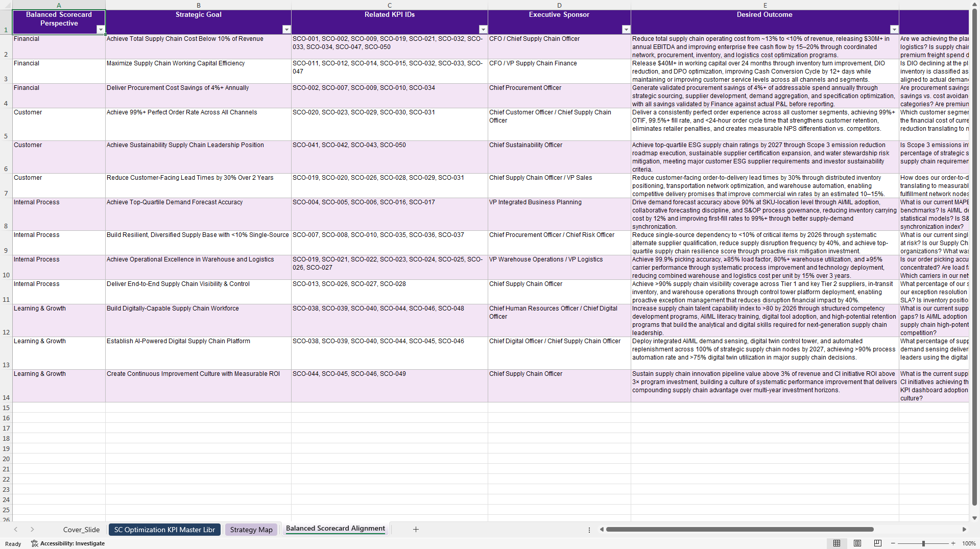
Task: Add a new sheet with the plus icon
Action: [x=416, y=530]
